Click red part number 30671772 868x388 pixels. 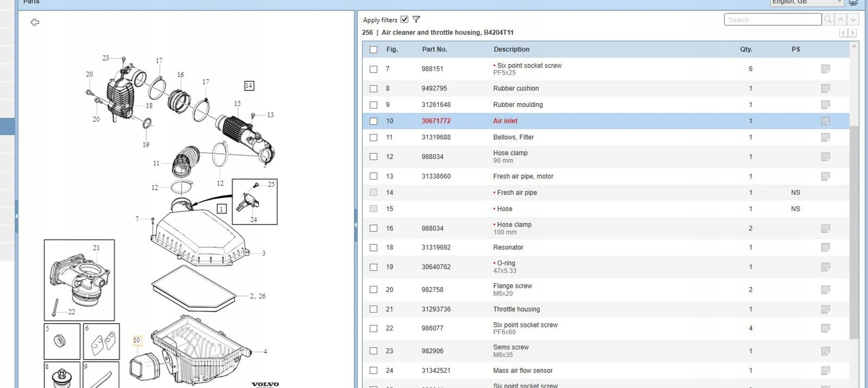point(436,121)
